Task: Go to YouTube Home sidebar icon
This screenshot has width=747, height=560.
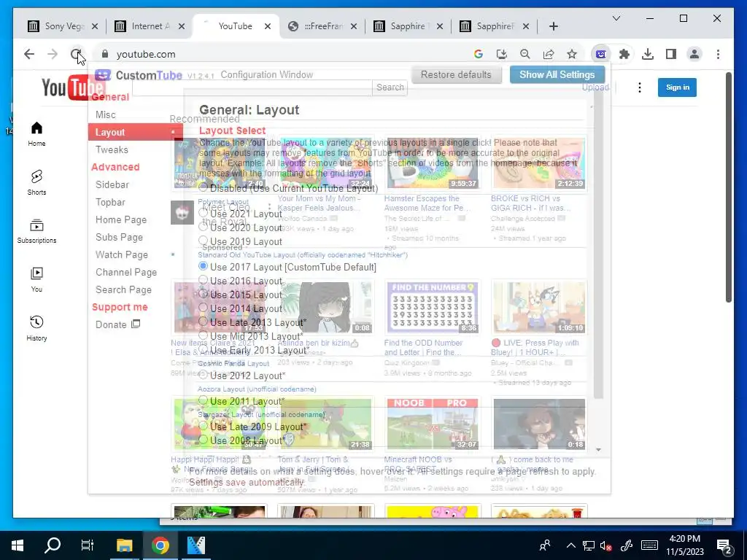Action: click(36, 134)
